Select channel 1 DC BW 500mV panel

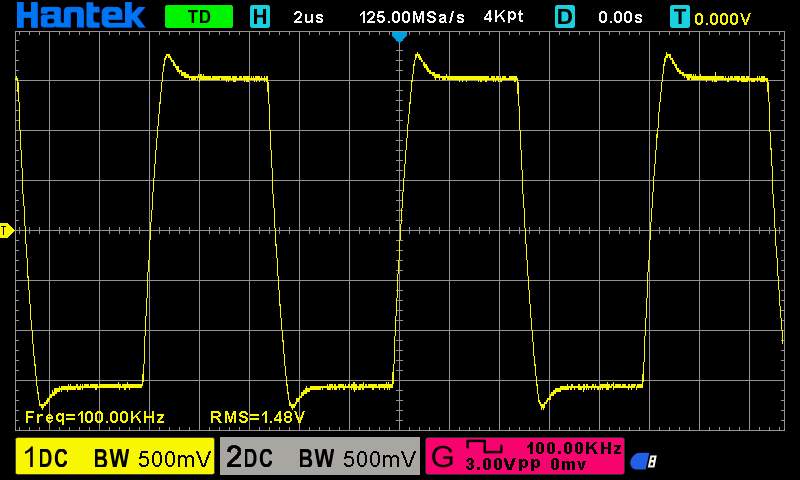point(115,456)
